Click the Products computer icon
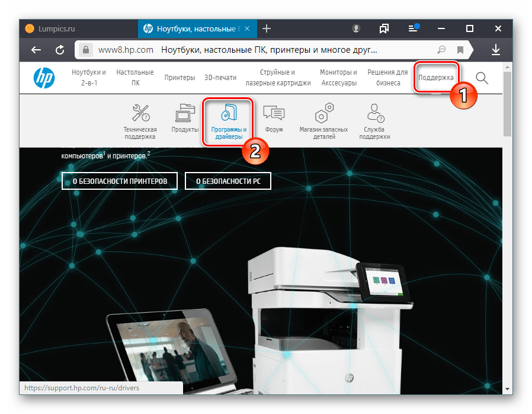Image resolution: width=532 pixels, height=414 pixels. [x=185, y=113]
